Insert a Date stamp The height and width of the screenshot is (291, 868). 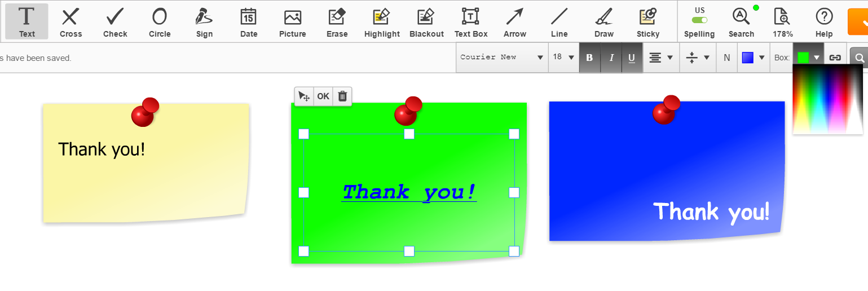click(x=249, y=21)
